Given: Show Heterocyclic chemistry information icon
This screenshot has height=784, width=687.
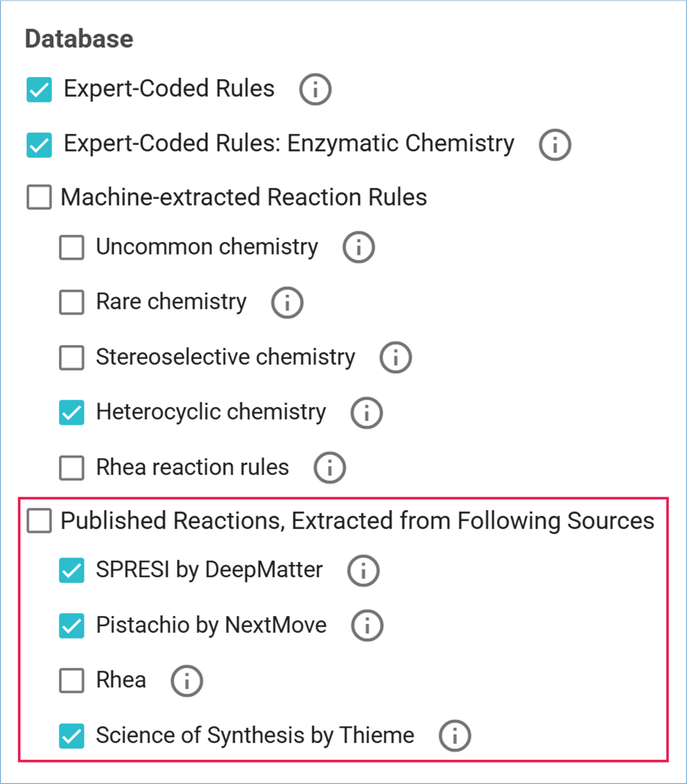Looking at the screenshot, I should (x=367, y=412).
